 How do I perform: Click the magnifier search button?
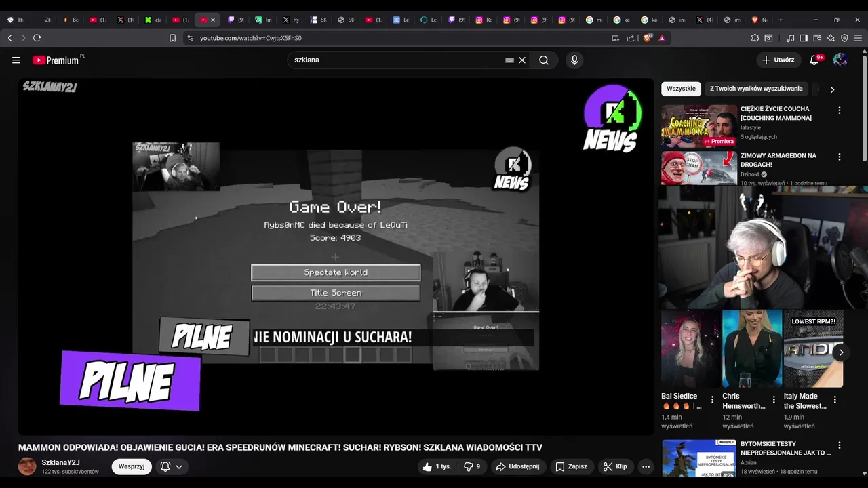coord(544,60)
